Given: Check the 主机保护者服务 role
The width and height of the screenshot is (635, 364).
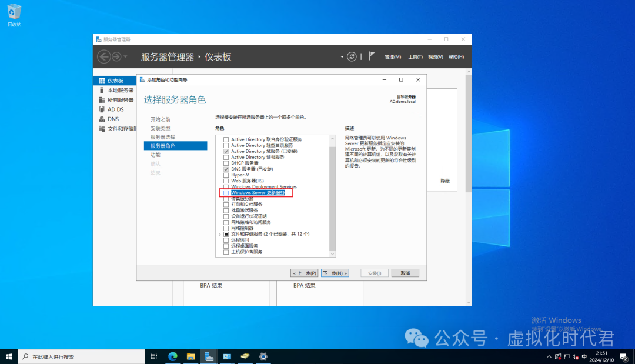Looking at the screenshot, I should point(226,252).
